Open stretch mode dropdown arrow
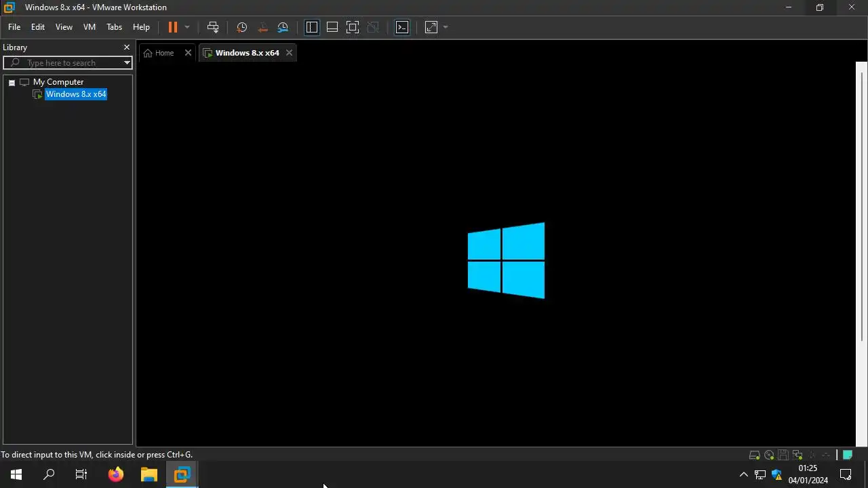 click(446, 27)
